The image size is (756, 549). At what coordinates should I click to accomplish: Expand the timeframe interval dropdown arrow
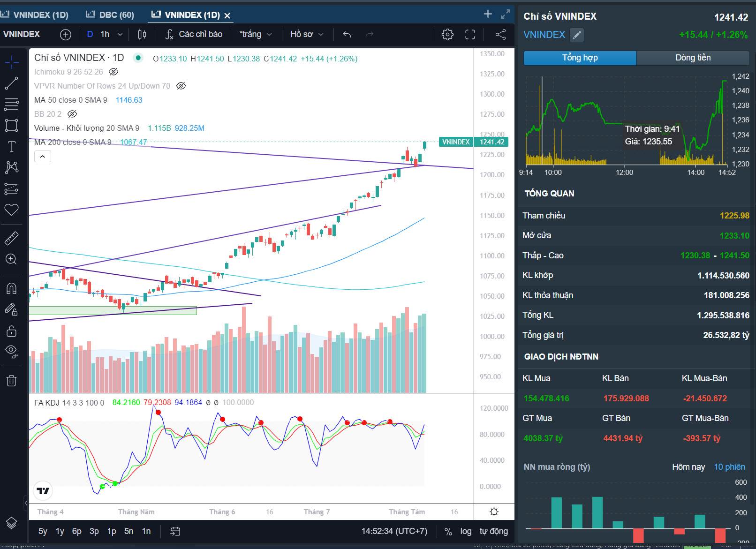click(120, 34)
